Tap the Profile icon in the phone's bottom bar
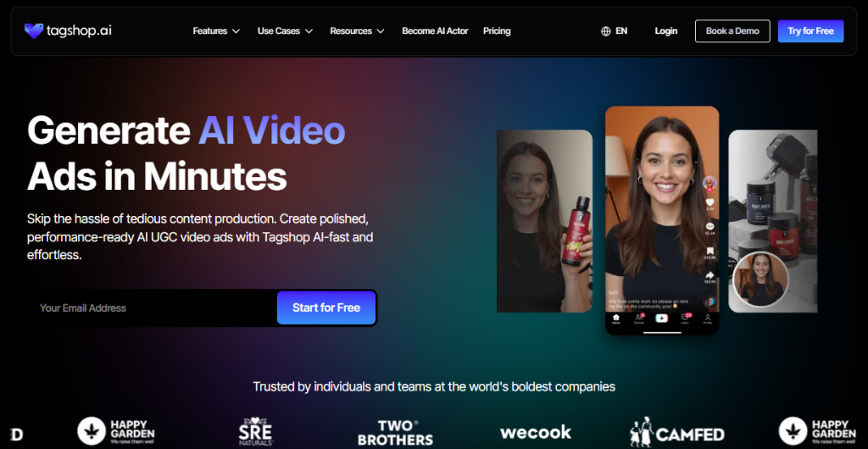 click(708, 319)
